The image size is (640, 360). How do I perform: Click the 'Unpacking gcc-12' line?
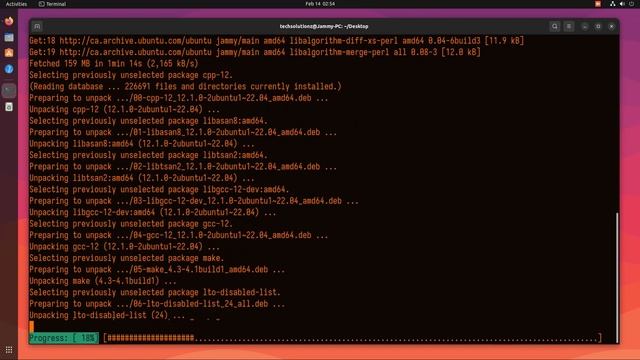point(124,247)
